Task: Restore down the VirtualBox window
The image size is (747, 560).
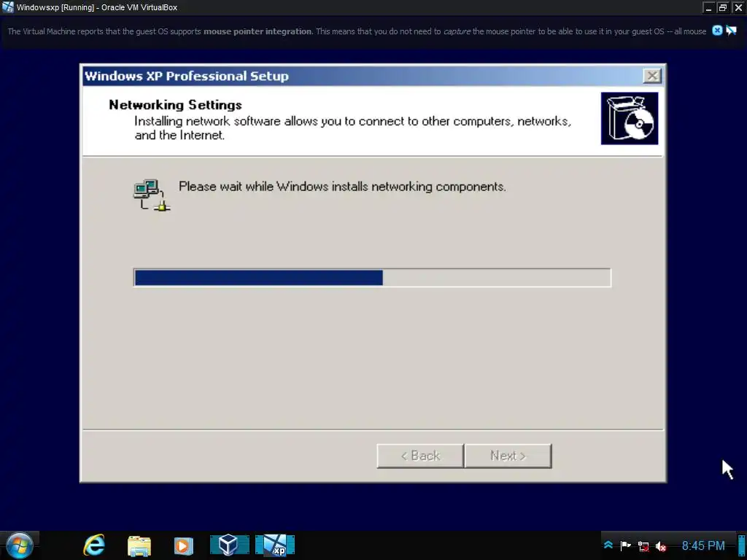Action: (x=723, y=7)
